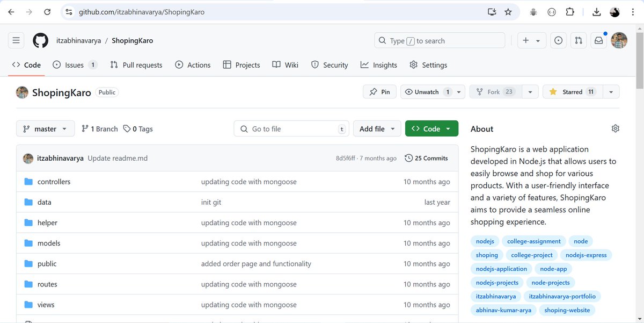
Task: Open the round extension icon beside bug
Action: click(x=551, y=12)
